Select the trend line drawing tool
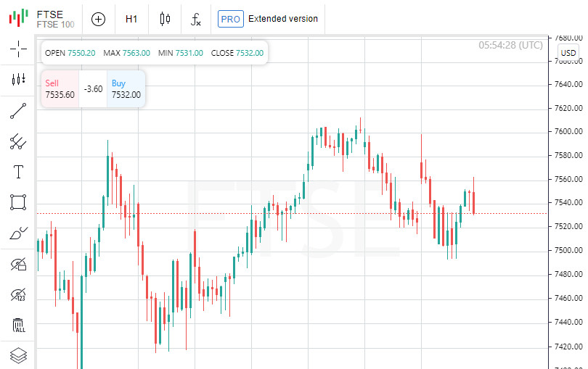This screenshot has width=588, height=369. [18, 111]
